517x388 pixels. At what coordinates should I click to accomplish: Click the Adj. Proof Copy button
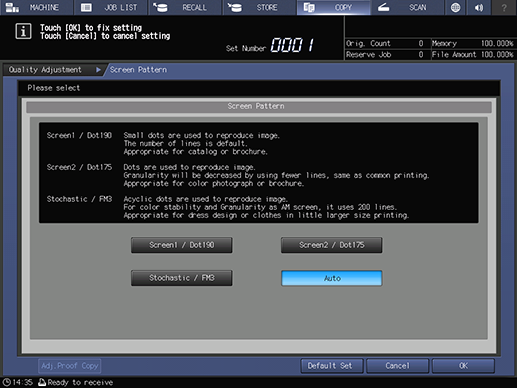pos(70,366)
